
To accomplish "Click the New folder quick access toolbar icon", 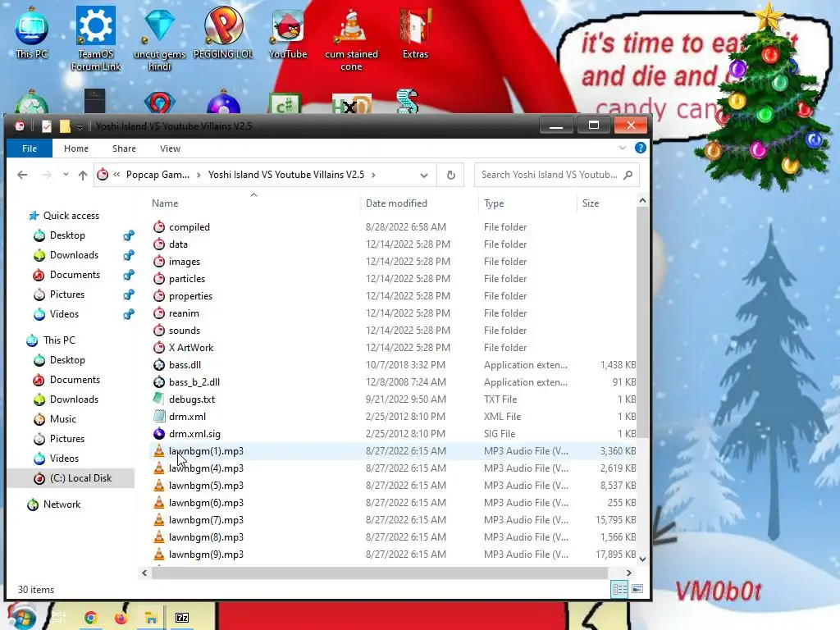I will [x=65, y=126].
